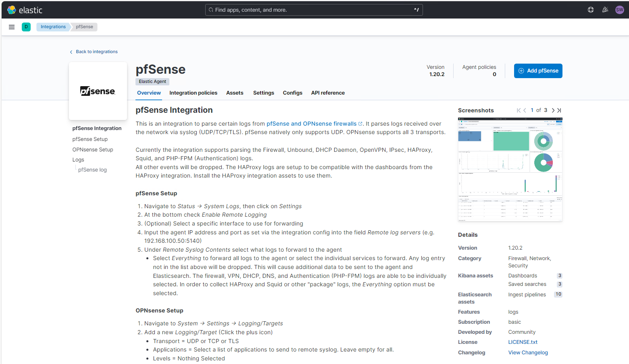Click the pfSense Setup heading in content
This screenshot has width=629, height=364.
click(x=156, y=194)
